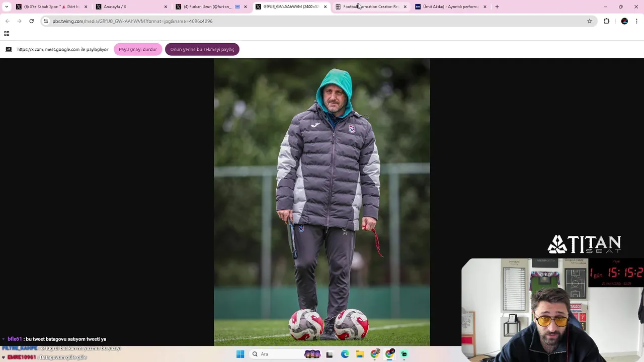644x362 pixels.
Task: Switch to the X'te Sabah Spor tab
Action: pyautogui.click(x=52, y=7)
